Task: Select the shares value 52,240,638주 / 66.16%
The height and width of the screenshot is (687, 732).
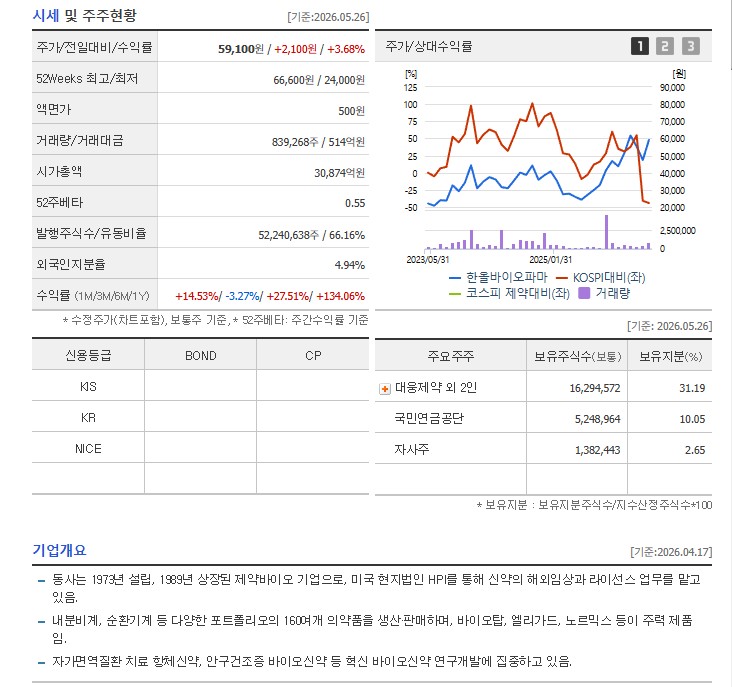Action: (x=311, y=235)
